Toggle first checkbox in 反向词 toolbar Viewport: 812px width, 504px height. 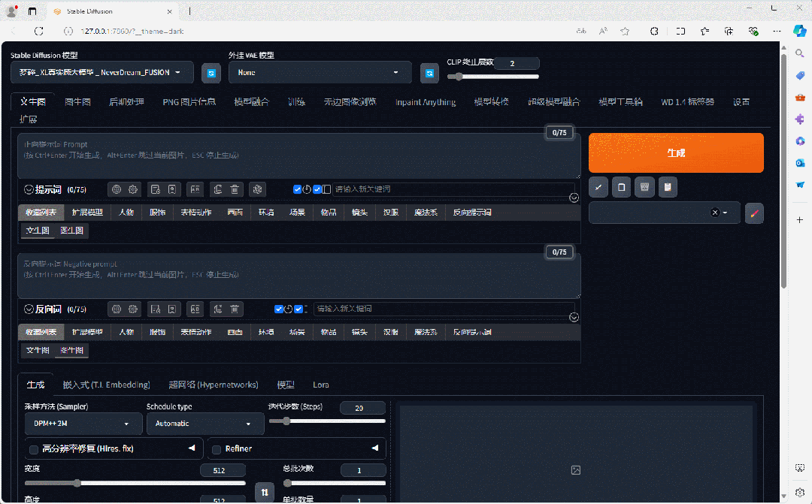[x=279, y=309]
